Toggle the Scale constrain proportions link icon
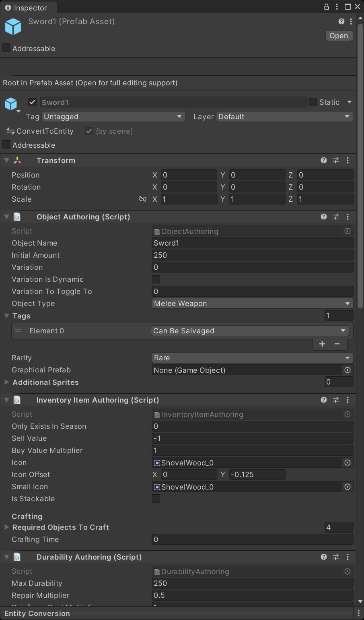This screenshot has width=364, height=620. pos(142,199)
